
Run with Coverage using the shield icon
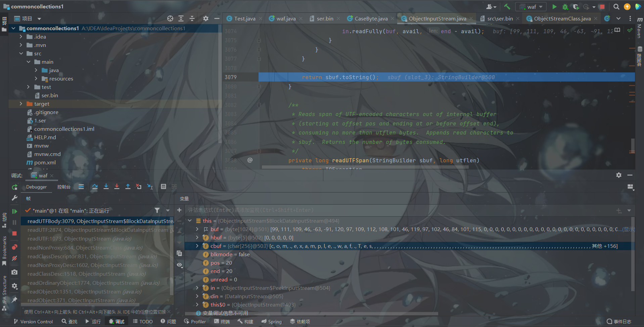[576, 7]
